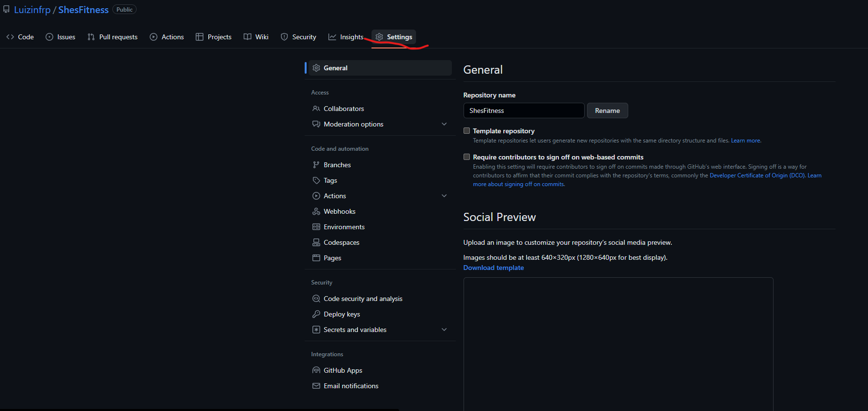Open the Code tab
The width and height of the screenshot is (868, 411).
click(x=20, y=37)
